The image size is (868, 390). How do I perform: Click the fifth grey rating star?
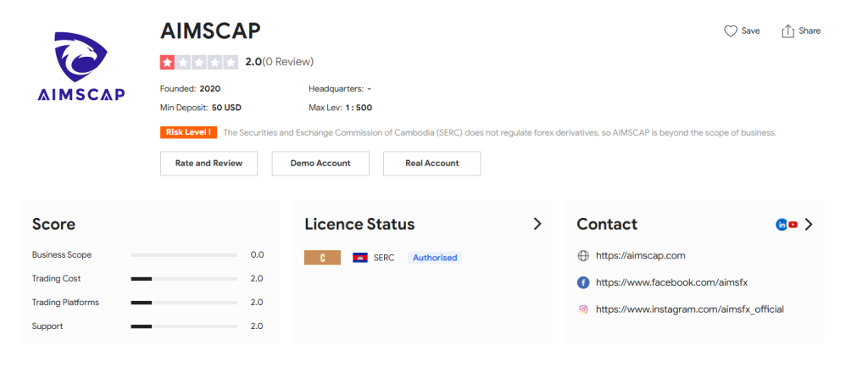point(231,62)
